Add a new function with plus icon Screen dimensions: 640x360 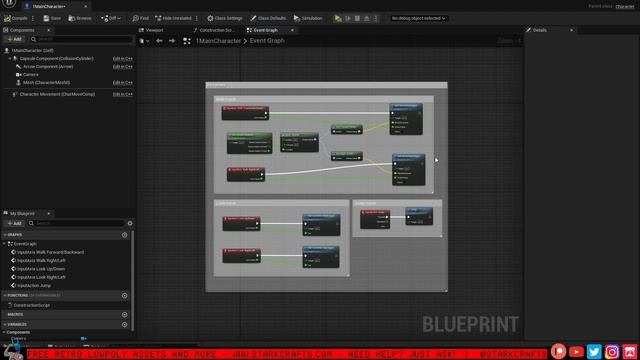(124, 296)
